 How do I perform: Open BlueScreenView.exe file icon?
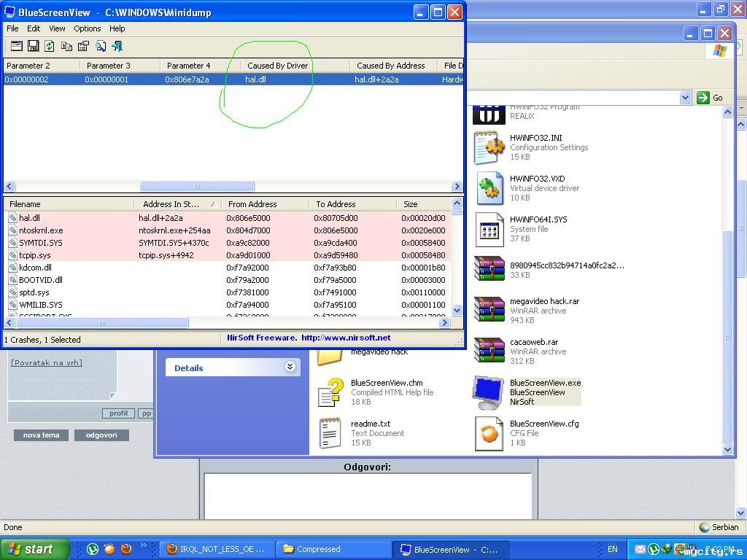(x=488, y=392)
